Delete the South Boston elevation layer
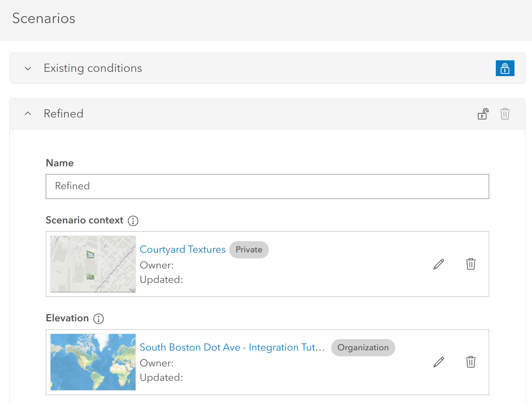The width and height of the screenshot is (532, 404). coord(471,362)
